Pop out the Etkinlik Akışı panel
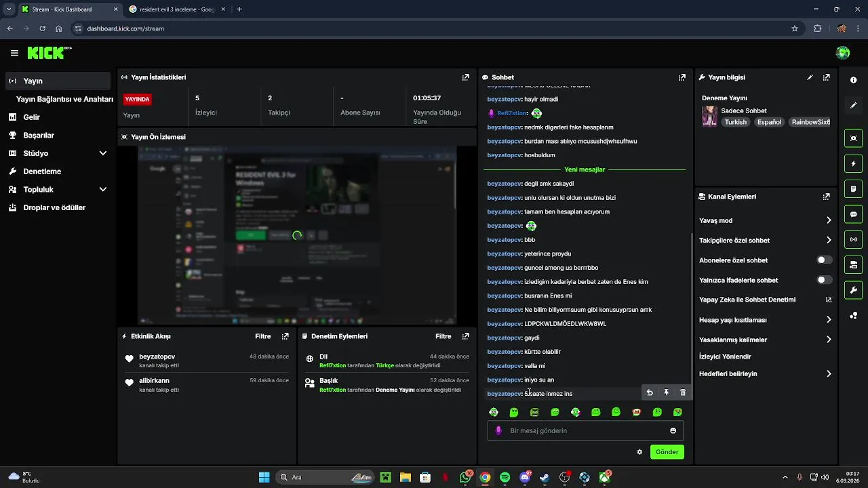Viewport: 868px width, 488px height. tap(285, 336)
